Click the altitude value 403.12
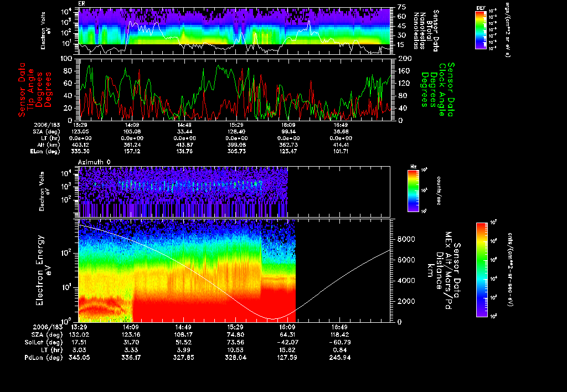567x392 pixels. [x=80, y=145]
